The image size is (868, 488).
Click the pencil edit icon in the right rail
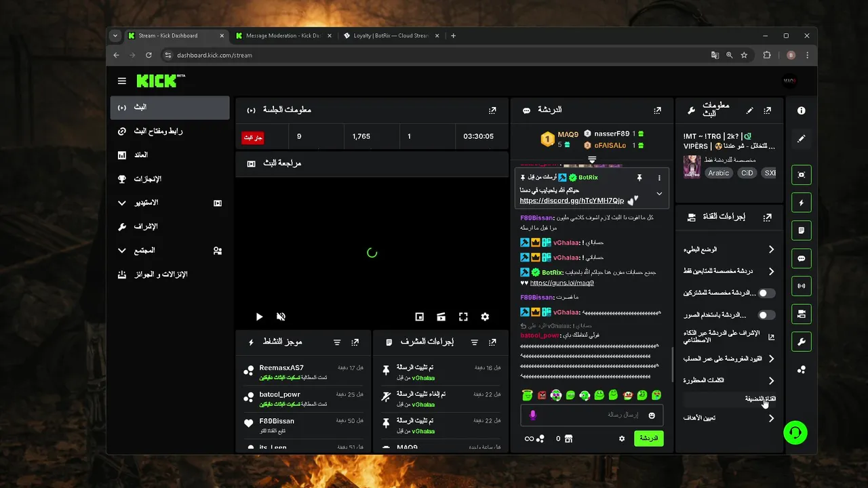[802, 138]
